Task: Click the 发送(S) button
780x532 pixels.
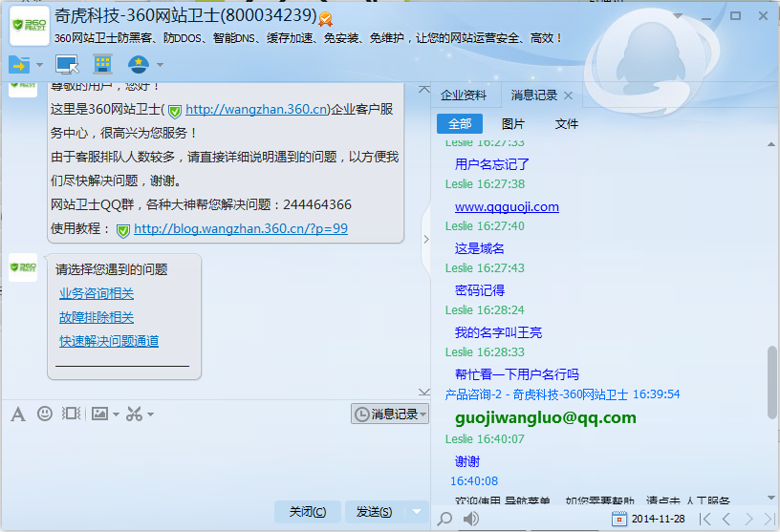Action: click(x=375, y=512)
